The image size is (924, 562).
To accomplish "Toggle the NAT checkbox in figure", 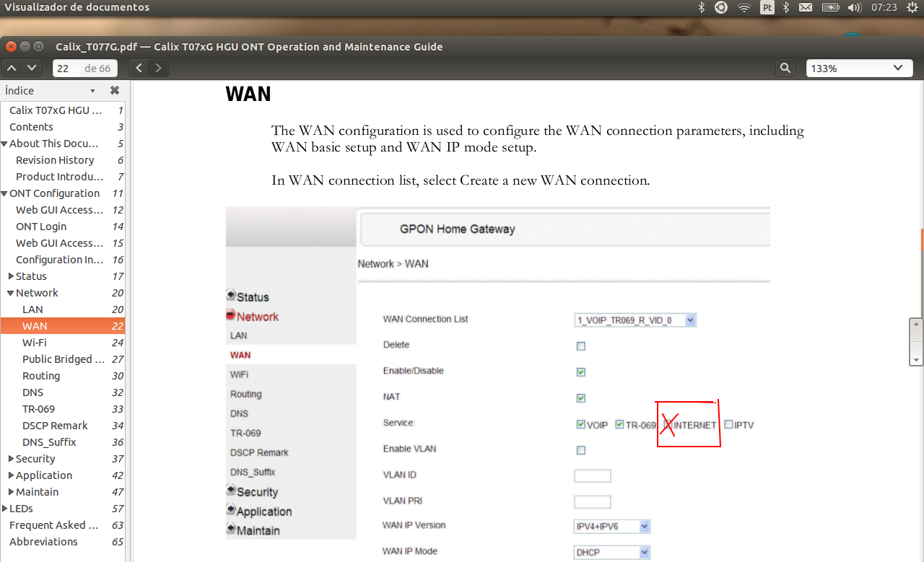I will pyautogui.click(x=580, y=398).
